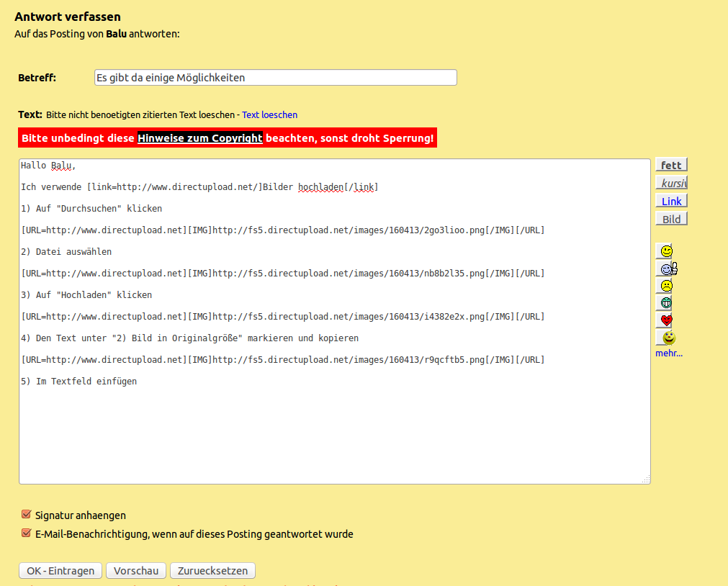Insert the sad face smiley

click(666, 286)
